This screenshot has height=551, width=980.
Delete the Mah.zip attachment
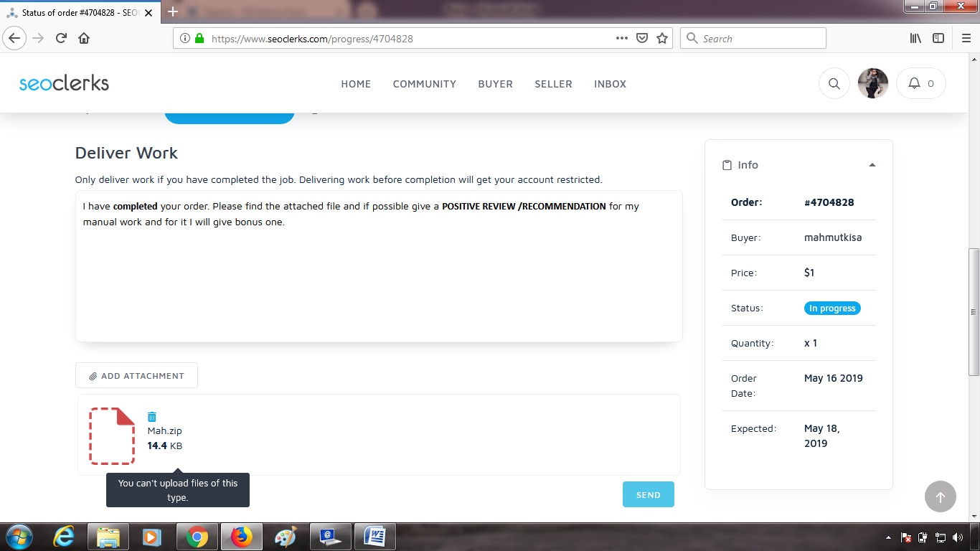(x=152, y=417)
